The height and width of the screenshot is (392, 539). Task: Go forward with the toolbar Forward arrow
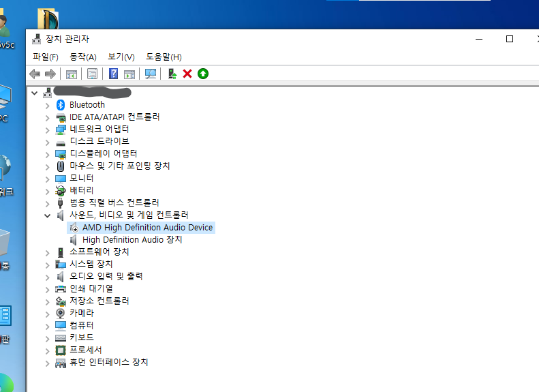(50, 74)
